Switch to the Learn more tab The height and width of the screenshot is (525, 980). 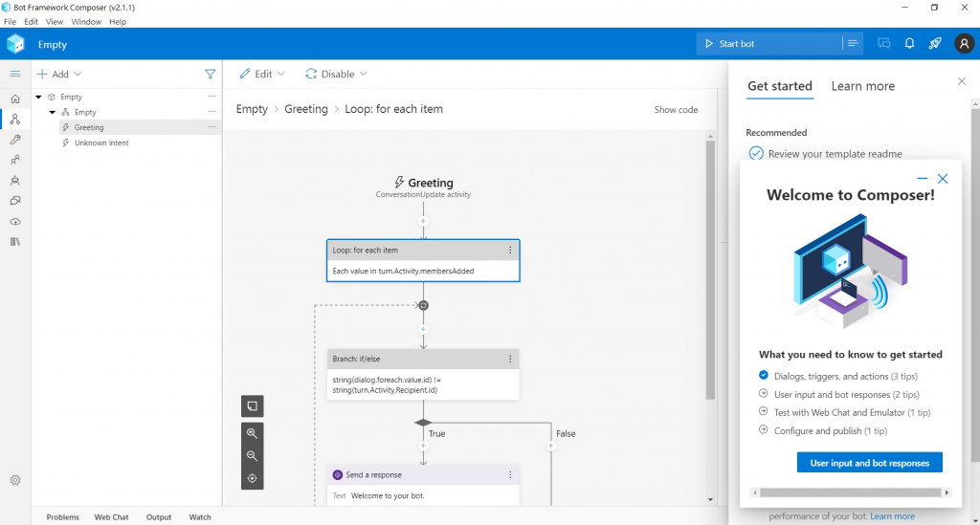[862, 86]
